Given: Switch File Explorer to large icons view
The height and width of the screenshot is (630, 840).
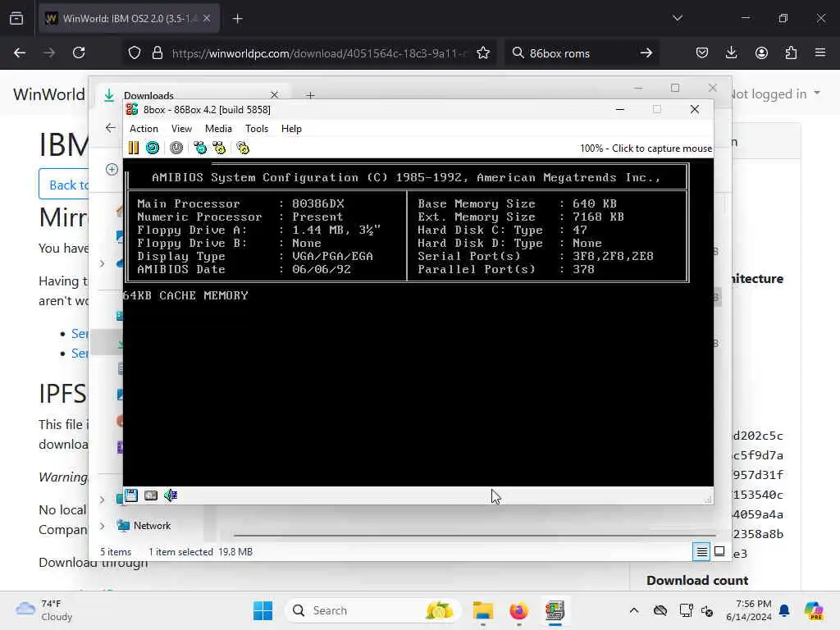Looking at the screenshot, I should [719, 551].
